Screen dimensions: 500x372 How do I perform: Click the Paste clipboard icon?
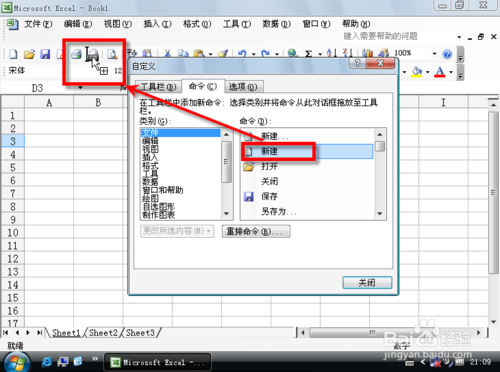199,53
